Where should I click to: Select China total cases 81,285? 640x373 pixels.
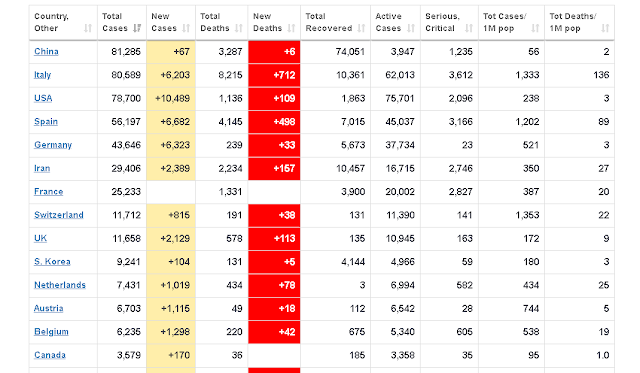click(x=126, y=51)
